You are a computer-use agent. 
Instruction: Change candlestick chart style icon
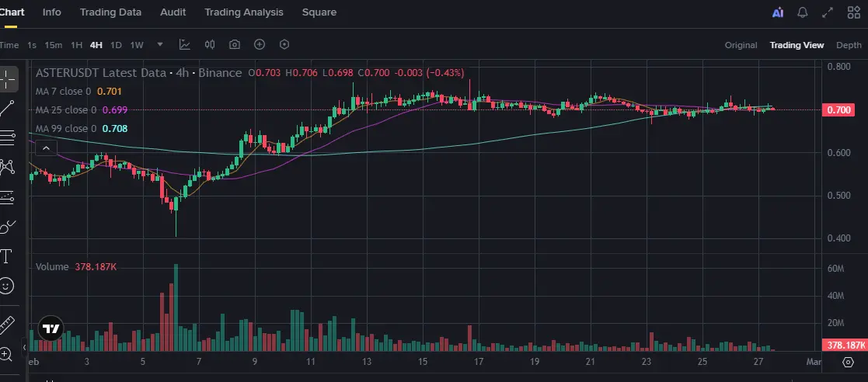click(x=210, y=45)
